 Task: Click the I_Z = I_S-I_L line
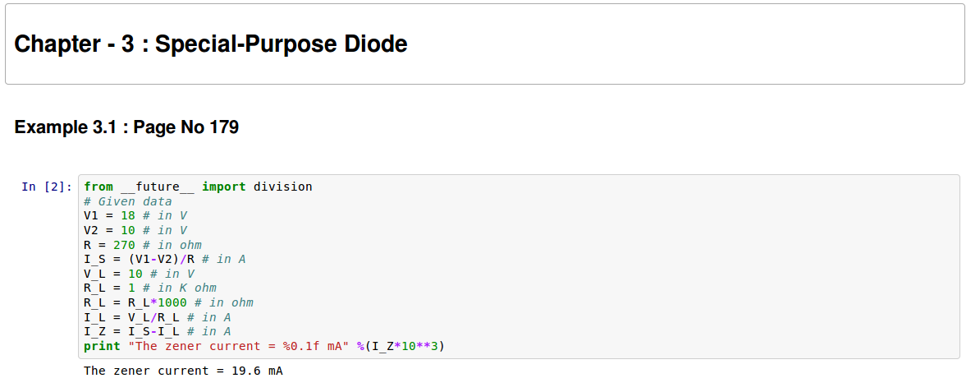(157, 331)
